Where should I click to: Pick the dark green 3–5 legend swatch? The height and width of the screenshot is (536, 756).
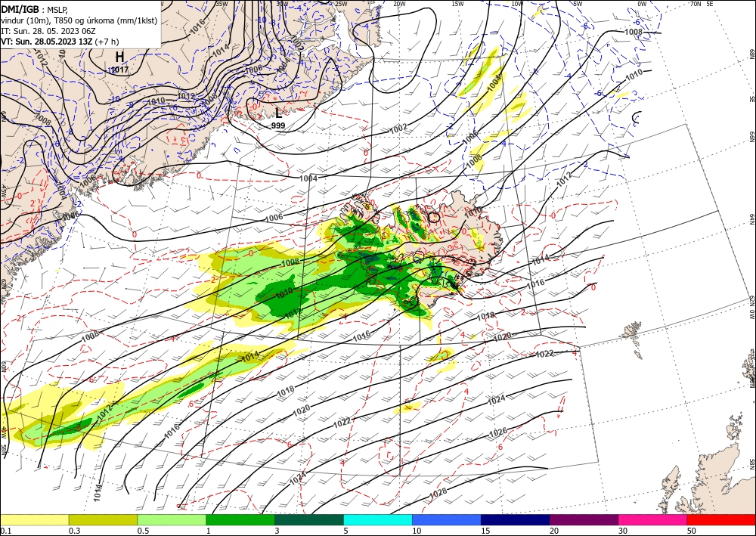pos(309,519)
